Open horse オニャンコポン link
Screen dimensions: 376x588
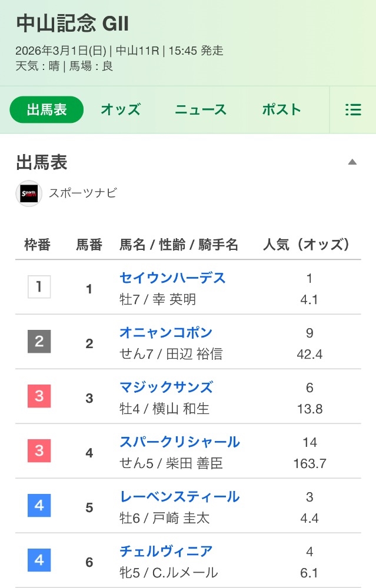pyautogui.click(x=165, y=332)
